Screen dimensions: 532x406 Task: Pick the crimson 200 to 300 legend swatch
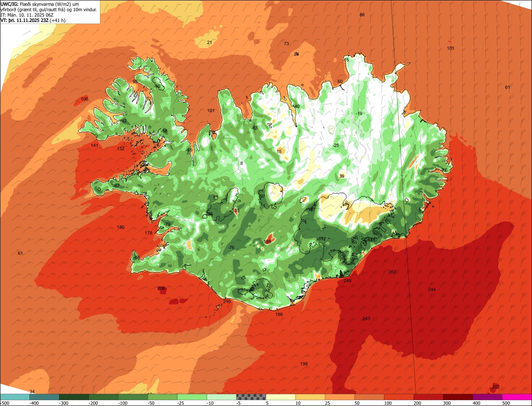pos(429,397)
